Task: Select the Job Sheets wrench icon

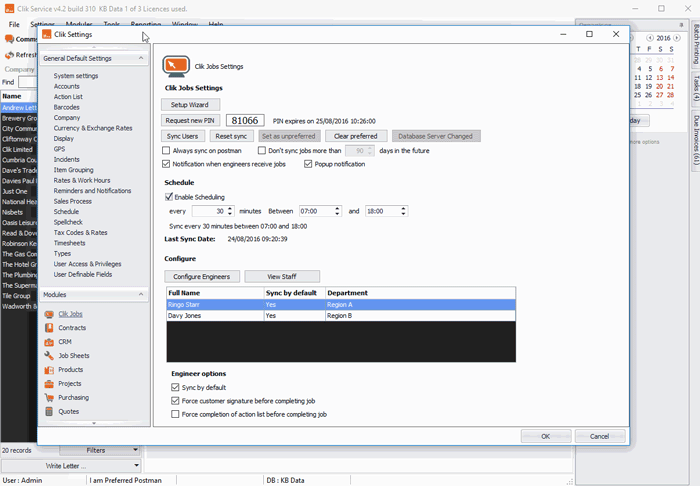Action: (49, 356)
